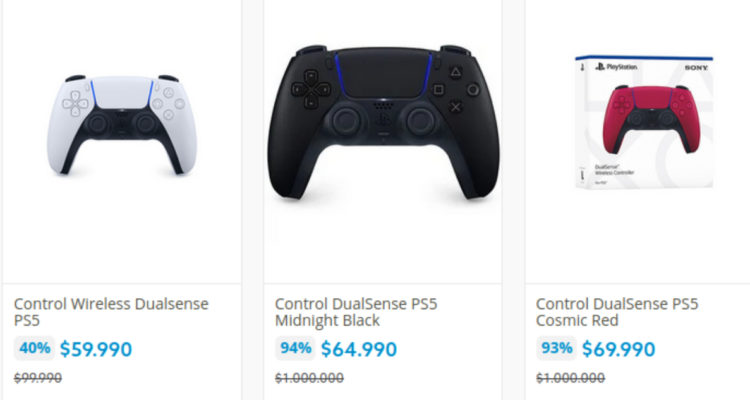This screenshot has height=400, width=750.
Task: Select the $64.990 sale price
Action: 358,349
